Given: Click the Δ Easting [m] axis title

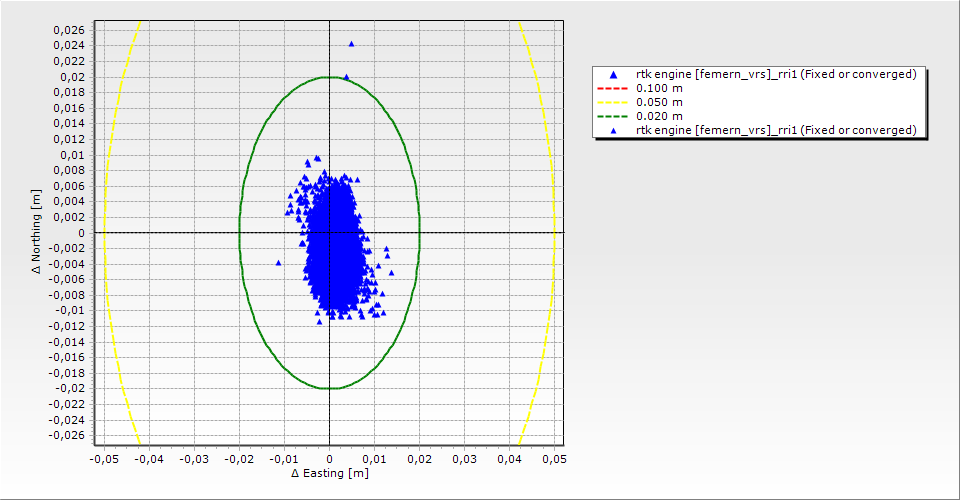Looking at the screenshot, I should point(329,473).
